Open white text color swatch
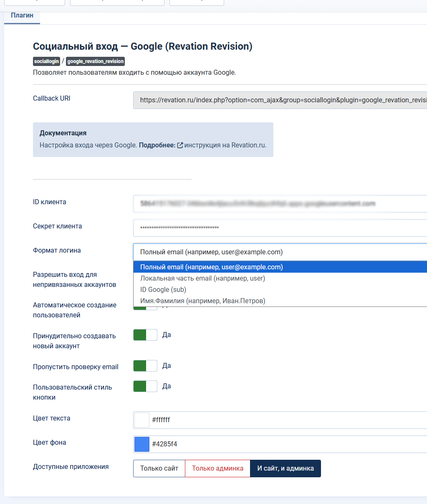427x504 pixels. 142,420
